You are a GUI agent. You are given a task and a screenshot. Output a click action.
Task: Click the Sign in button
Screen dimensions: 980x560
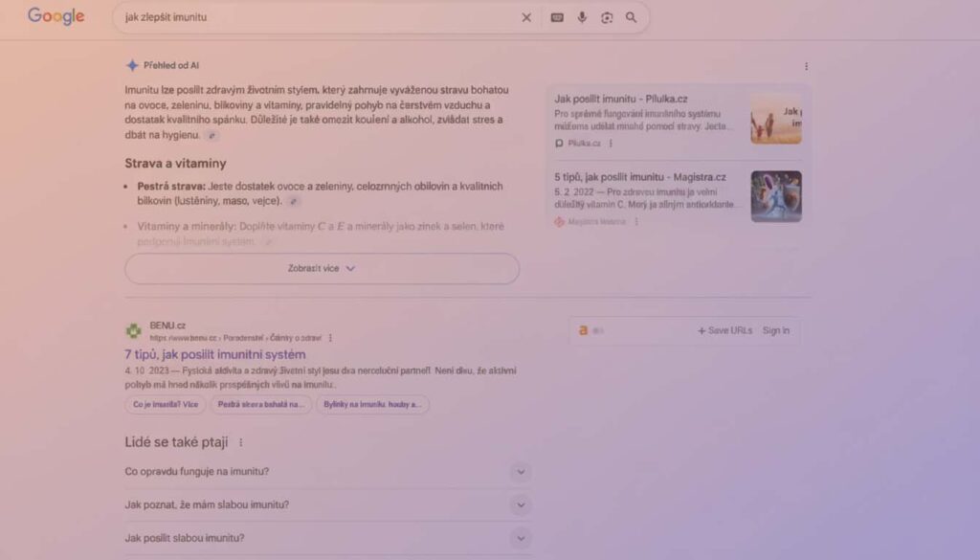click(x=776, y=329)
